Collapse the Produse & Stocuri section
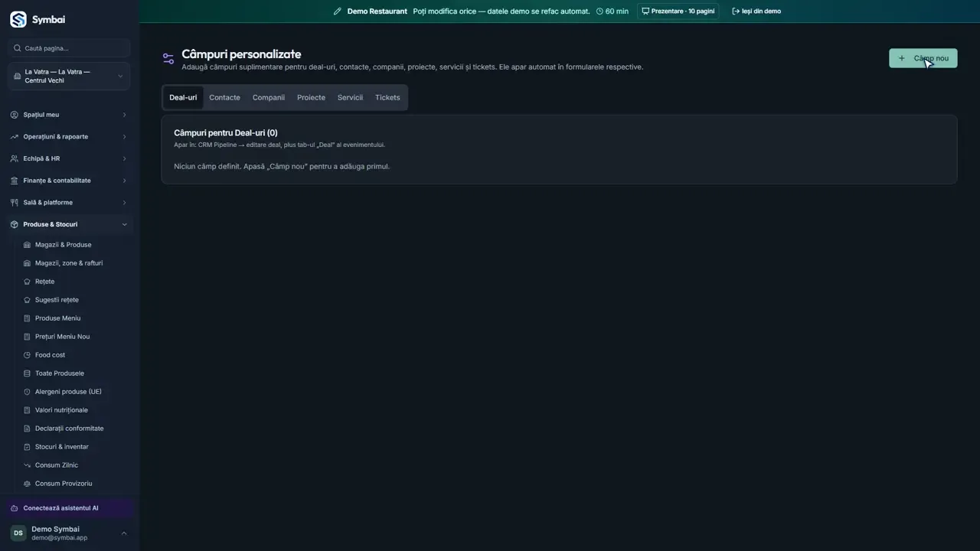Viewport: 980px width, 551px height. coord(69,224)
